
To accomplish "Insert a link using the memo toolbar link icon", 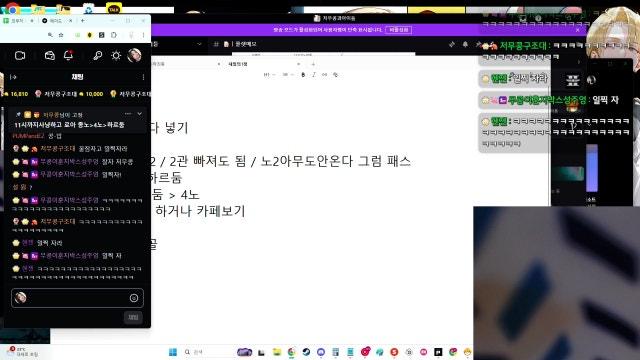I will pyautogui.click(x=324, y=75).
